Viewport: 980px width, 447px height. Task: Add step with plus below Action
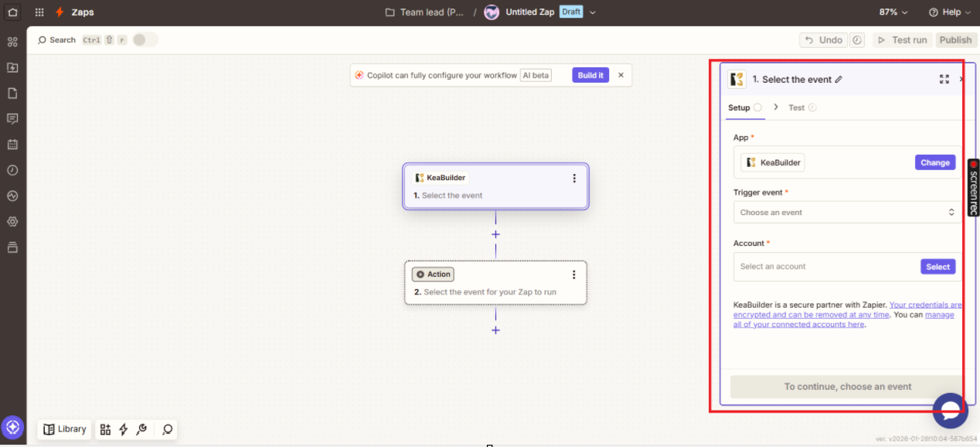pos(495,330)
